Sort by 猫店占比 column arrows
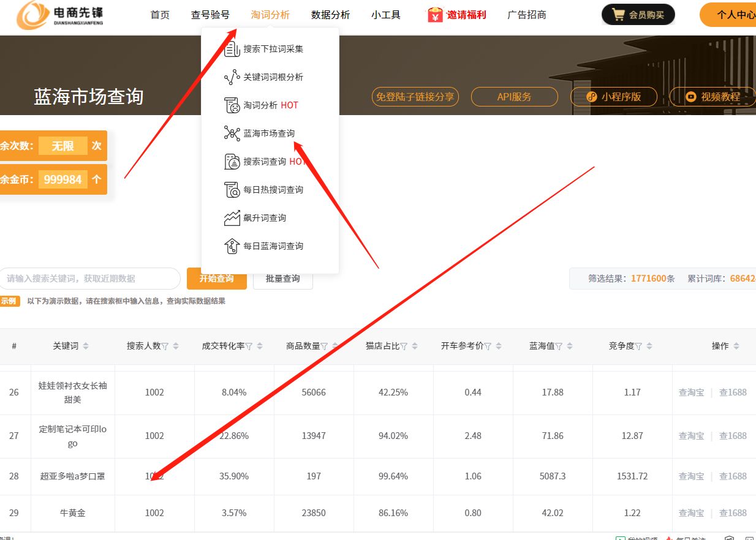 coord(415,347)
